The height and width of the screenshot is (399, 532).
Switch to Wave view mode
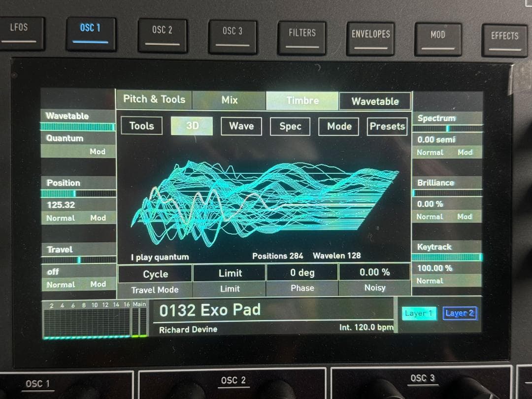coord(241,126)
